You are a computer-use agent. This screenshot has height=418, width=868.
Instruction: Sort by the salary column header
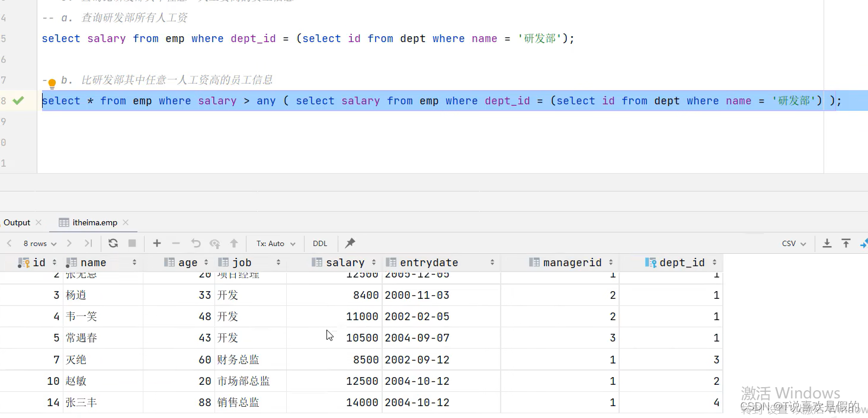click(x=335, y=262)
